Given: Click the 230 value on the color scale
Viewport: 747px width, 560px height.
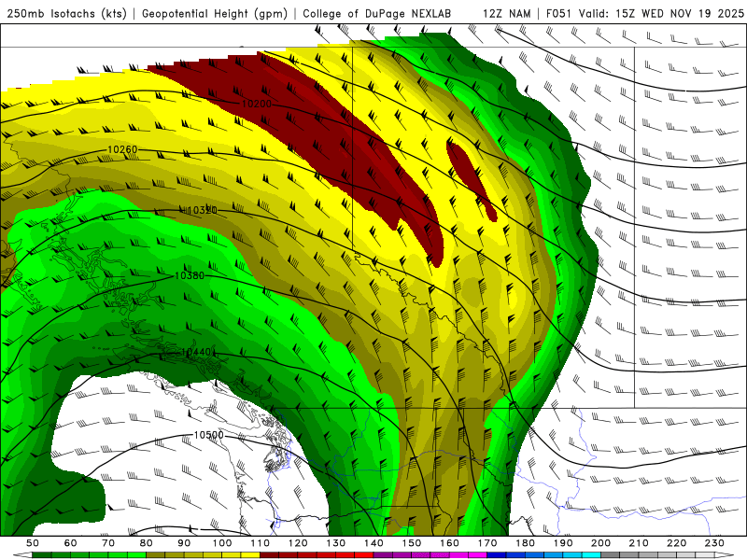Looking at the screenshot, I should coord(715,543).
